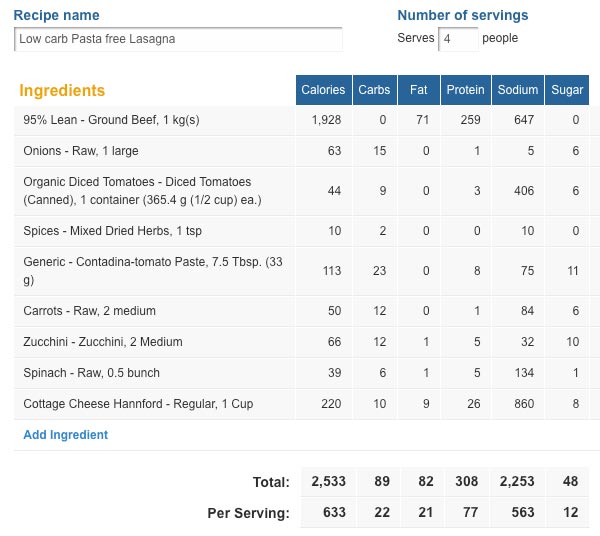
Task: Click the Carrots - Raw ingredient row
Action: (x=89, y=311)
